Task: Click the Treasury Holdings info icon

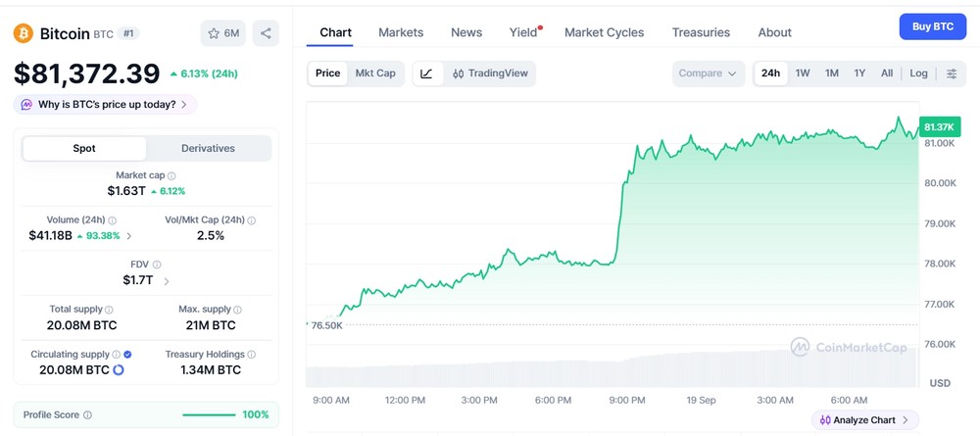Action: click(x=251, y=354)
